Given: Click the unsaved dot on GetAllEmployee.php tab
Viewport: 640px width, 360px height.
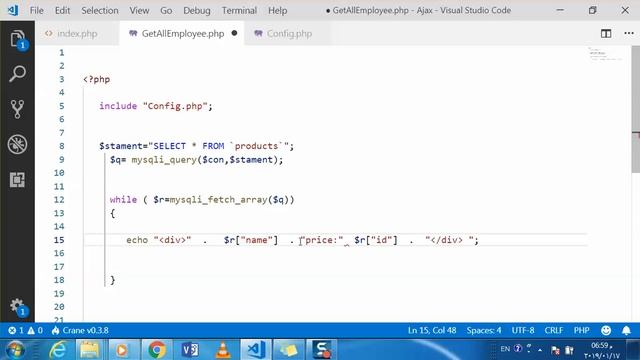Looking at the screenshot, I should 234,33.
